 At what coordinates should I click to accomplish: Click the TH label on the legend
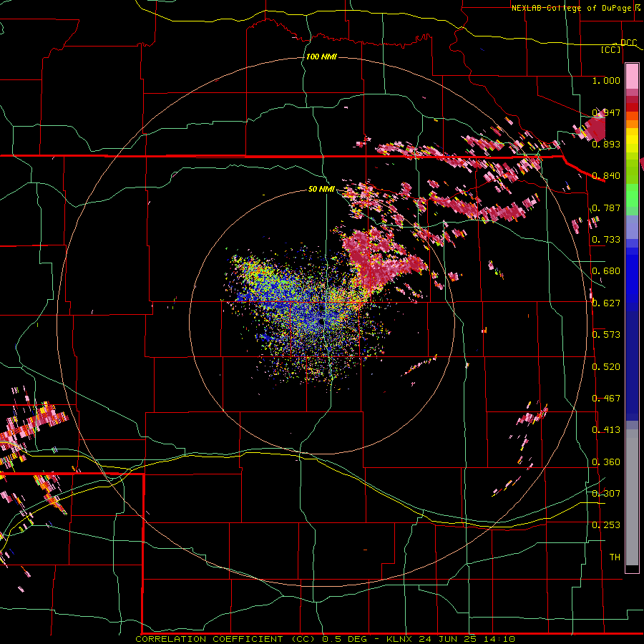(615, 557)
